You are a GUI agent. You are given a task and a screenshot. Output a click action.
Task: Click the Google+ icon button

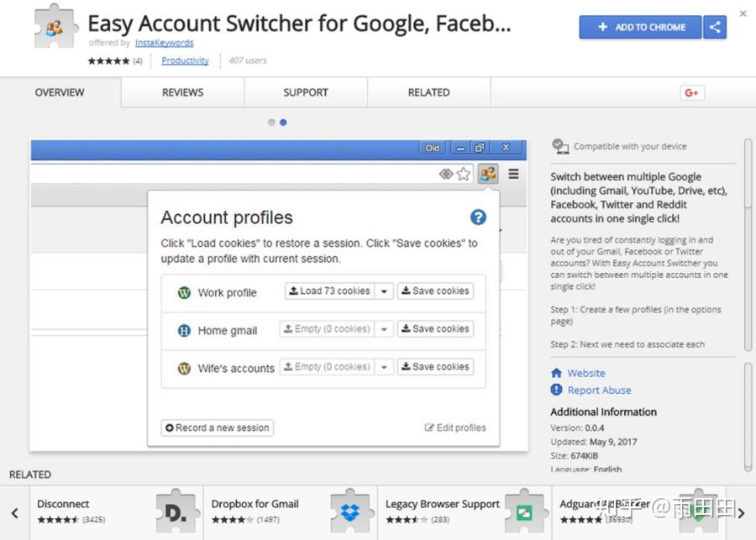pyautogui.click(x=691, y=93)
